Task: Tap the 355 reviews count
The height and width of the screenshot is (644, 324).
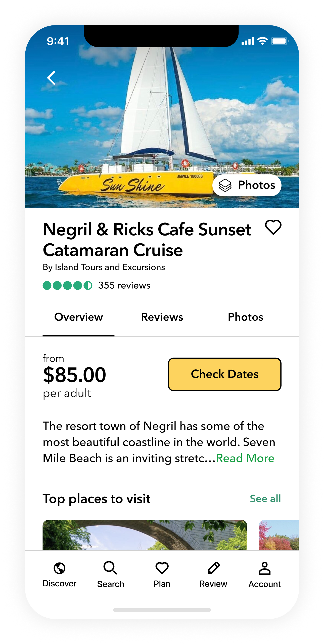Action: [124, 285]
